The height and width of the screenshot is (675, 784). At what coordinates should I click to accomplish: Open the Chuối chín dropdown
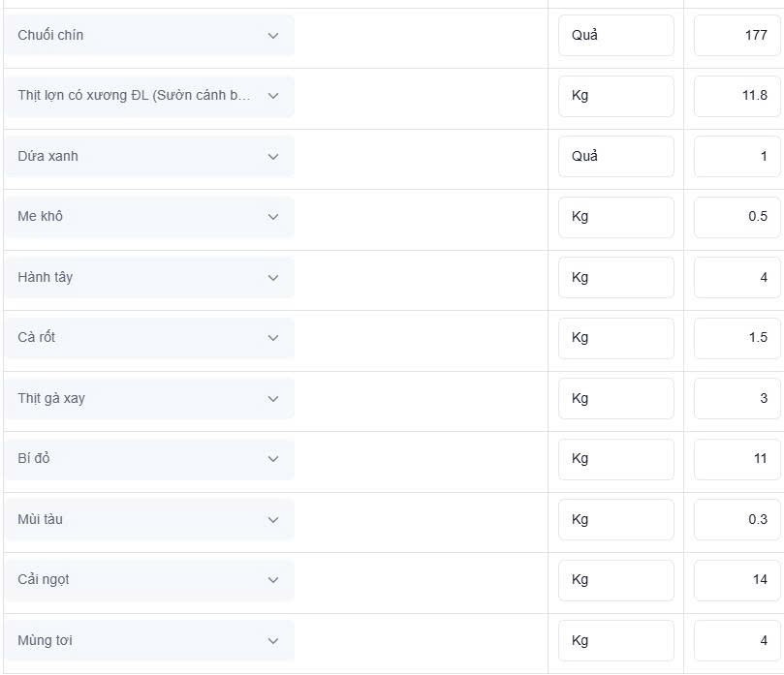point(149,35)
